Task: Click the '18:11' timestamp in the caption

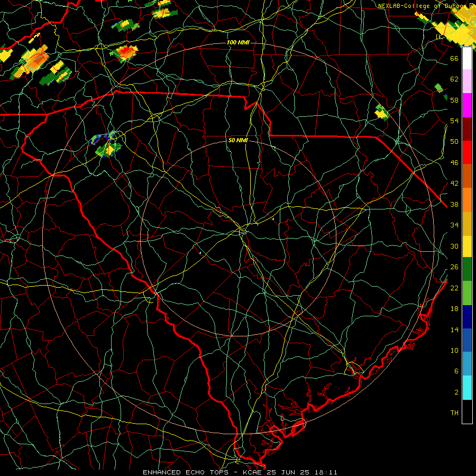Action: point(326,472)
